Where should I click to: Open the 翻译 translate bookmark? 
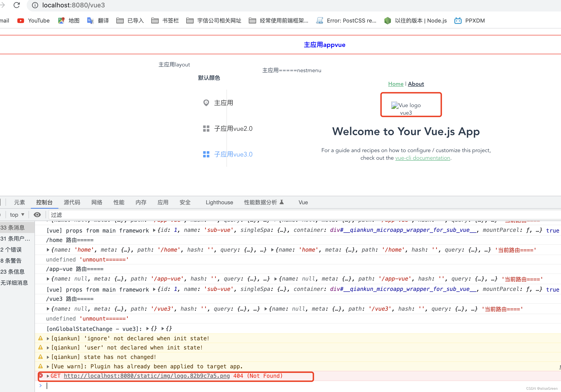click(98, 20)
